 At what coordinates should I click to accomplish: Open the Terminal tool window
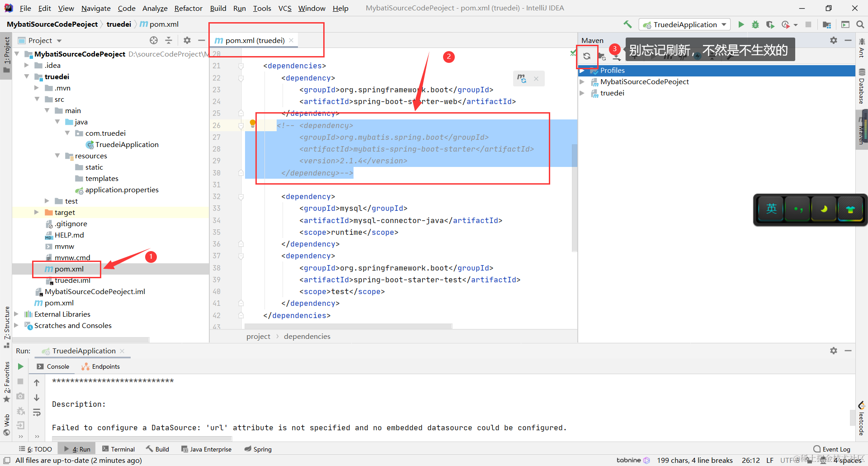[x=118, y=449]
